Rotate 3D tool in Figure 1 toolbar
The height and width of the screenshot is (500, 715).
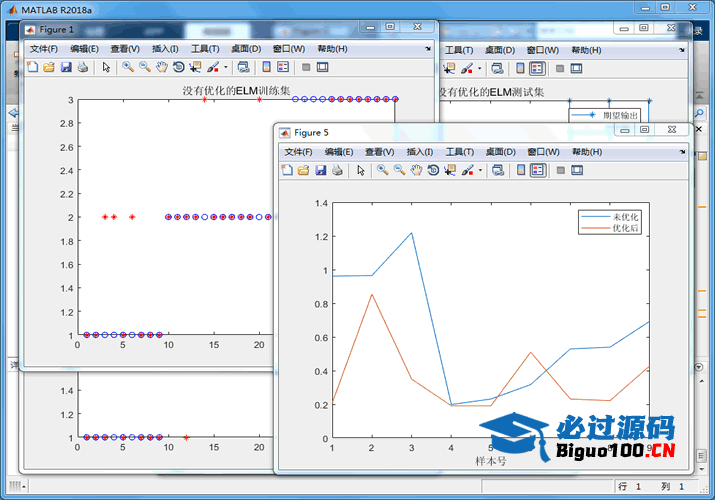pyautogui.click(x=178, y=67)
